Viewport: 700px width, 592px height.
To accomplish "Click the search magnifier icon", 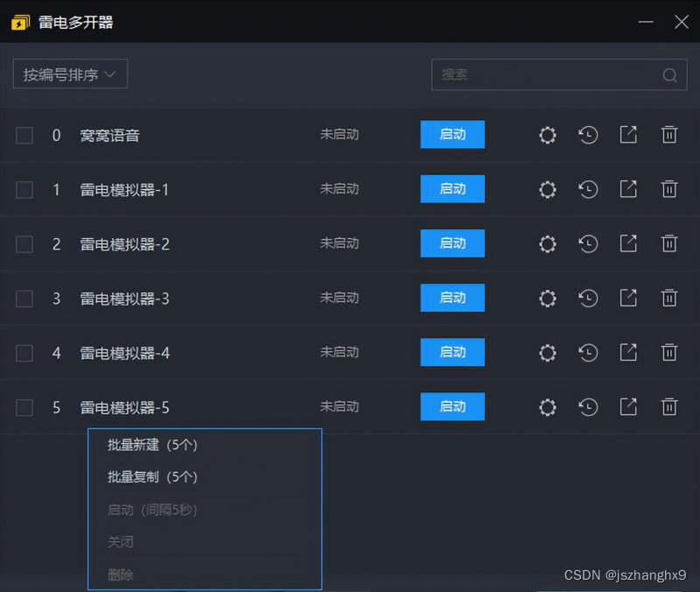I will 669,75.
